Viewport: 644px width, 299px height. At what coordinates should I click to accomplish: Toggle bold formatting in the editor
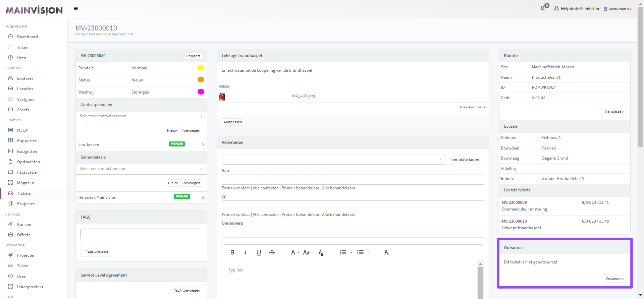click(x=232, y=252)
